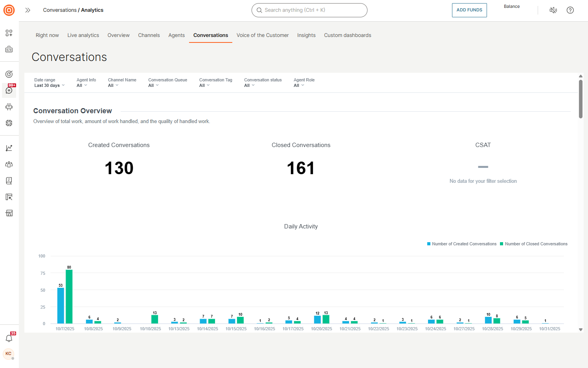Click inside the Search anything field
The image size is (588, 368).
click(x=309, y=10)
